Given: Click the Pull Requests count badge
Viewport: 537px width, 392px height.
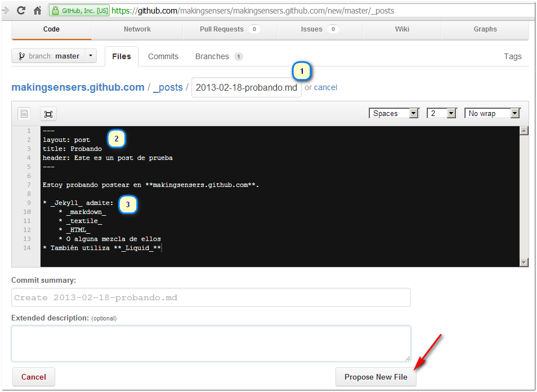Looking at the screenshot, I should [254, 29].
